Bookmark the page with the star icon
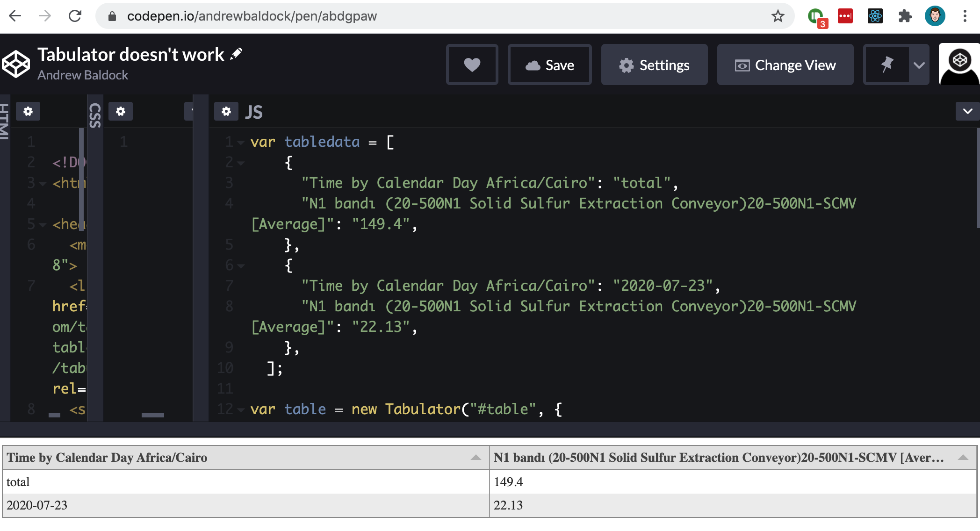980x531 pixels. point(778,15)
